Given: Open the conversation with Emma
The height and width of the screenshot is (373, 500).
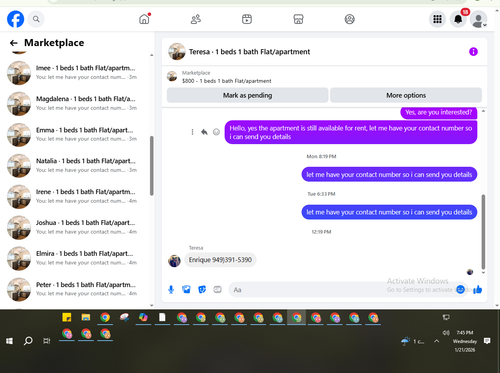Looking at the screenshot, I should [x=76, y=134].
